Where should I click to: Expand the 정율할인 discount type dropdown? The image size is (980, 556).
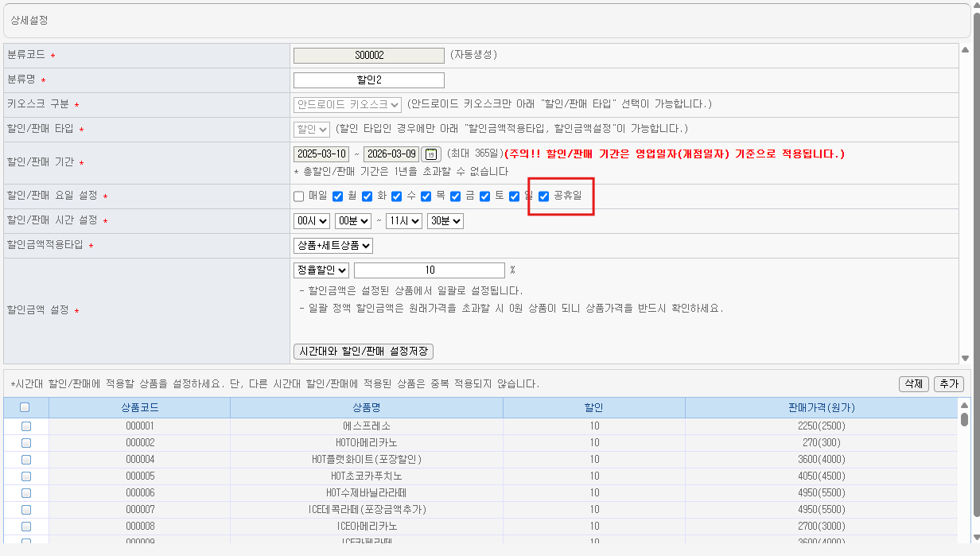321,270
